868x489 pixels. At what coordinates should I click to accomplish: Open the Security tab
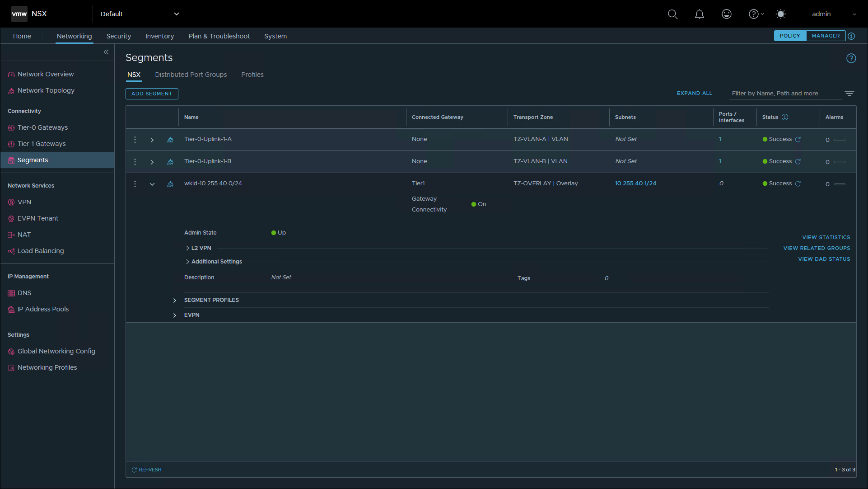coord(119,36)
